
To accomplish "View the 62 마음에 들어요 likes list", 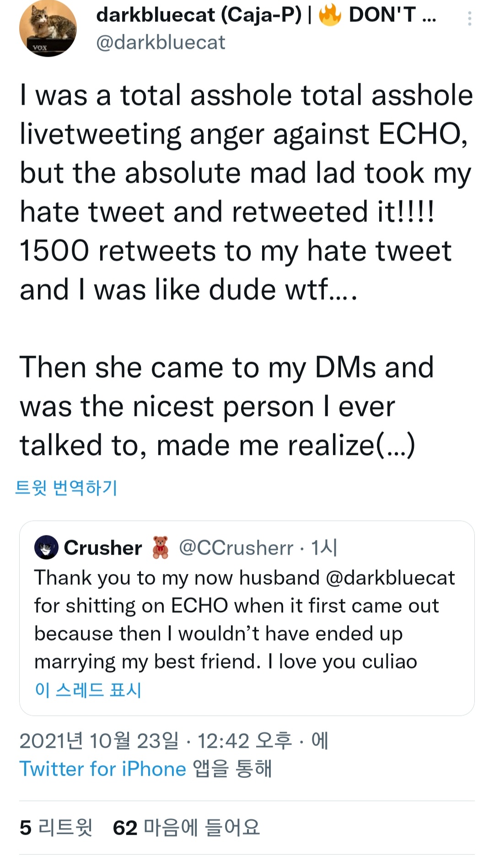I will point(186,828).
